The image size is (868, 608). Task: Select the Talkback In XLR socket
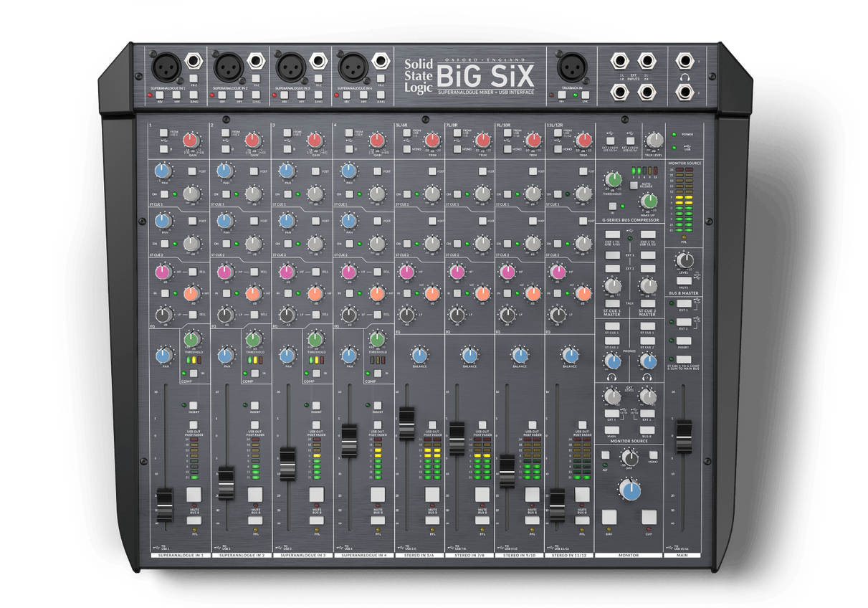click(572, 67)
